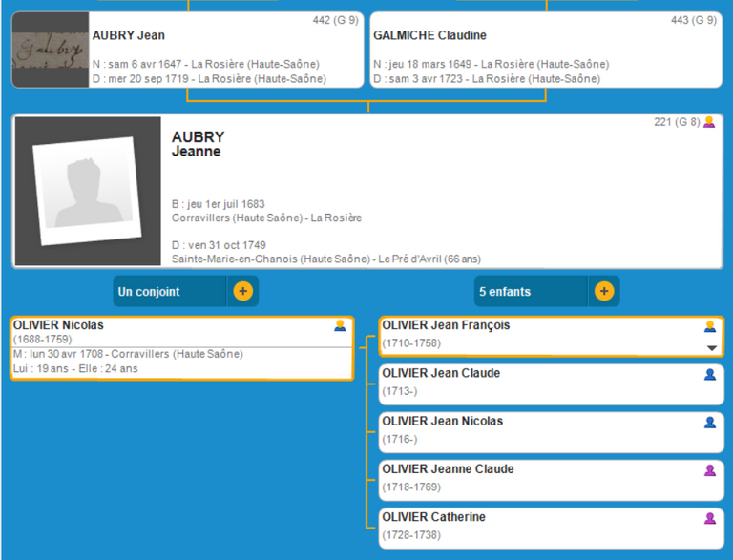Click blue person icon for Jean Nicolas
This screenshot has width=733, height=560.
(x=709, y=423)
